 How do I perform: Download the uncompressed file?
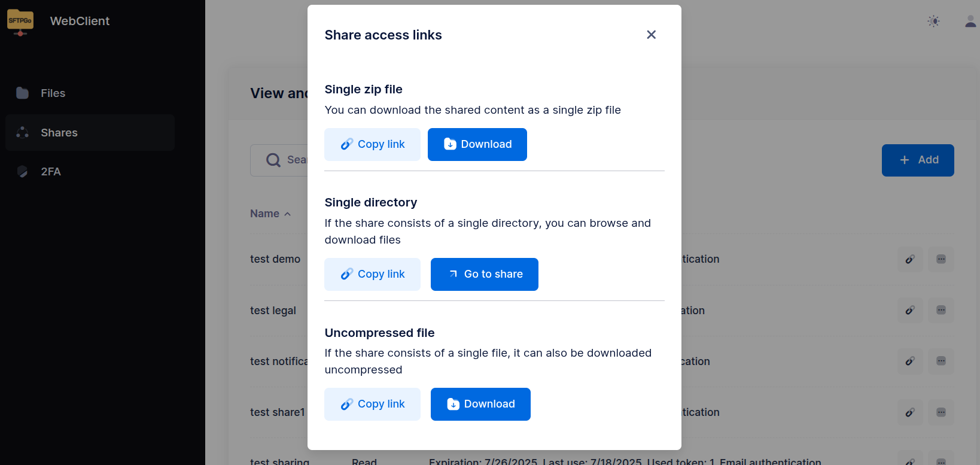tap(480, 404)
